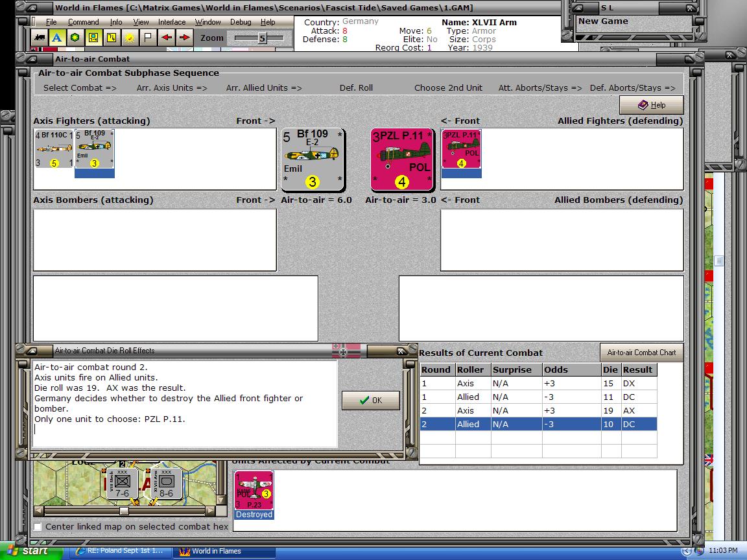
Task: Select the small PZL P.11 counter in Allied Fighters
Action: 461,148
